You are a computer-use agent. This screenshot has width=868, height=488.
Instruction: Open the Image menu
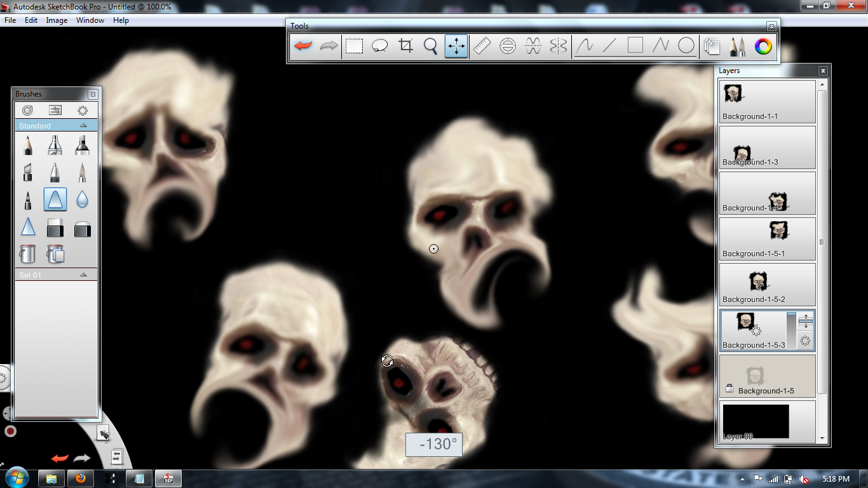pyautogui.click(x=57, y=20)
